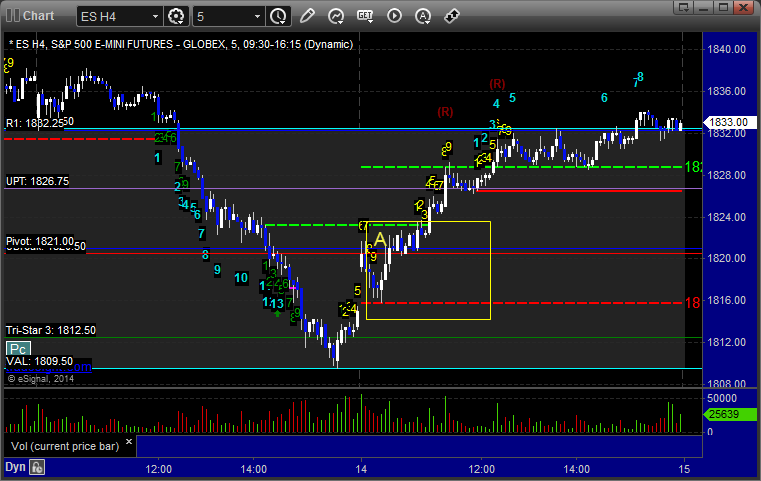Click the date label 14 on time axis

(x=361, y=469)
